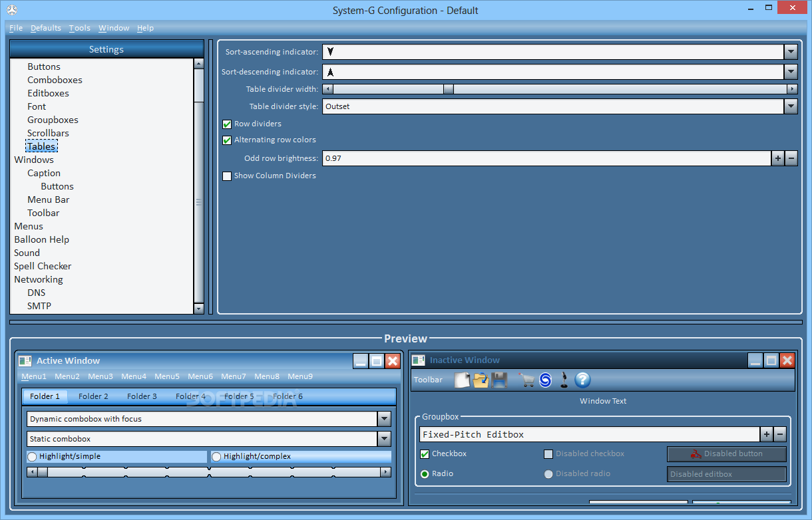The width and height of the screenshot is (812, 520).
Task: Select the Highlight/complex radio button
Action: 216,457
